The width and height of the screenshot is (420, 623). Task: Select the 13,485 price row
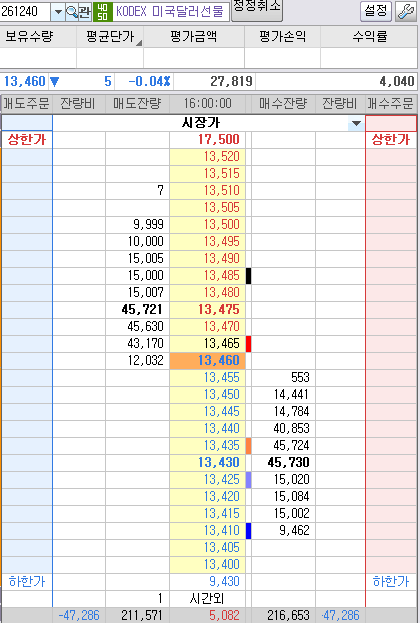pos(207,275)
